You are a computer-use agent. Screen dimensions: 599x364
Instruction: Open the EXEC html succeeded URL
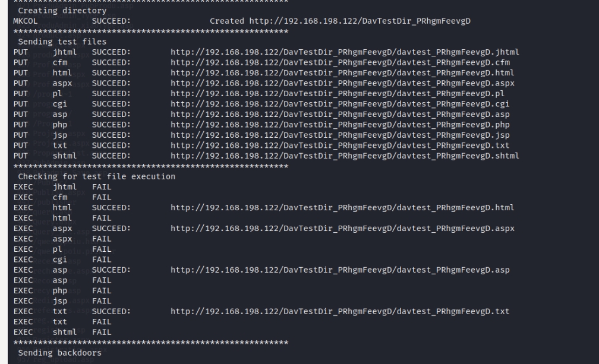pos(342,207)
